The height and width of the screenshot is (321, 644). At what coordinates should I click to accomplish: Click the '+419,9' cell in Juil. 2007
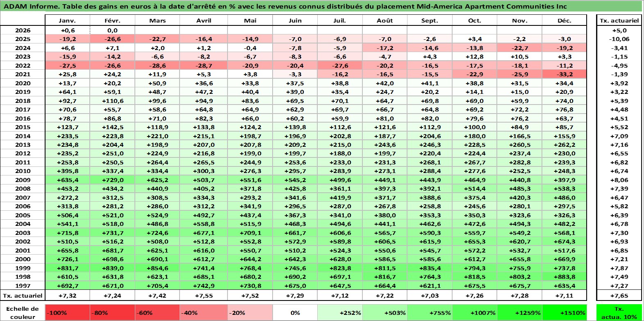click(340, 198)
